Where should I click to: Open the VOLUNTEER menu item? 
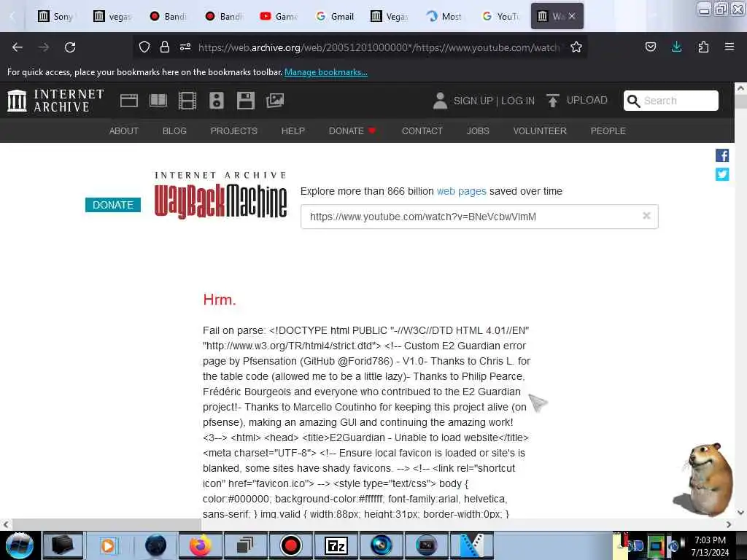pyautogui.click(x=540, y=131)
